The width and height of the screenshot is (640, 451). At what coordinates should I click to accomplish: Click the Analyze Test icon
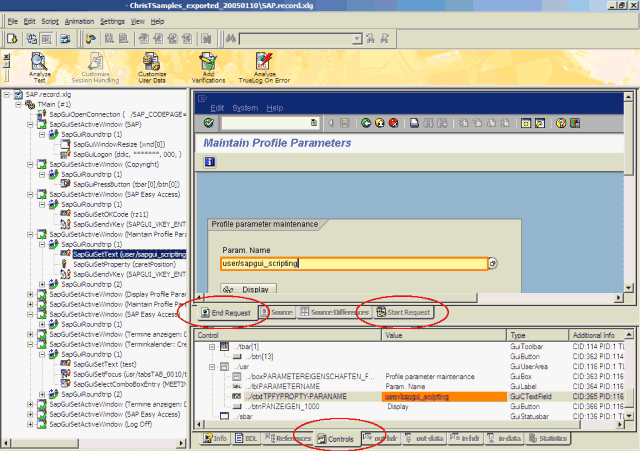(x=38, y=67)
